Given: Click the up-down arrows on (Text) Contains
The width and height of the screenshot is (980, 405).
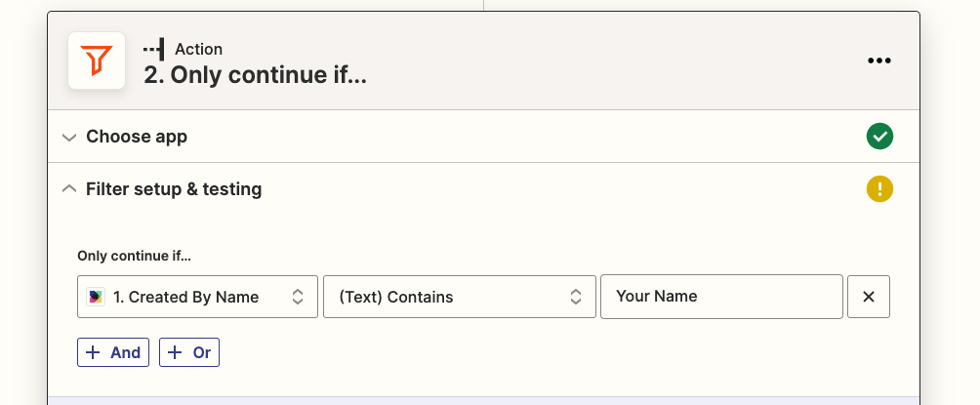Looking at the screenshot, I should coord(576,297).
